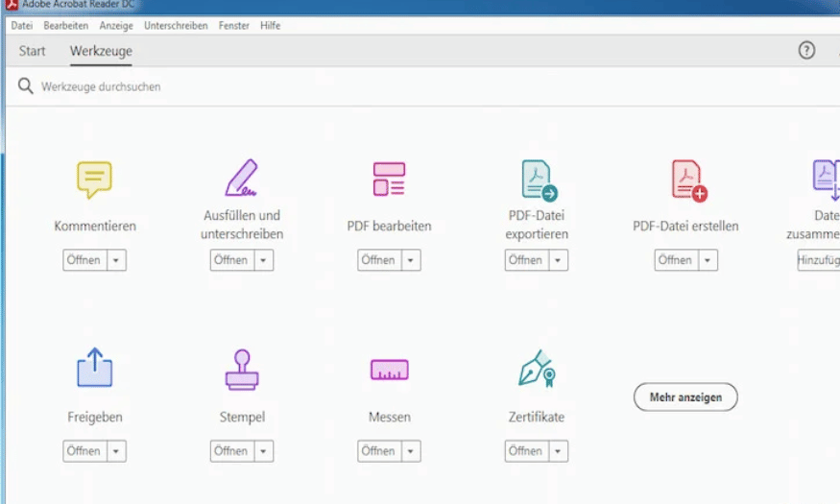
Task: Click the search magnifier icon
Action: [x=26, y=85]
